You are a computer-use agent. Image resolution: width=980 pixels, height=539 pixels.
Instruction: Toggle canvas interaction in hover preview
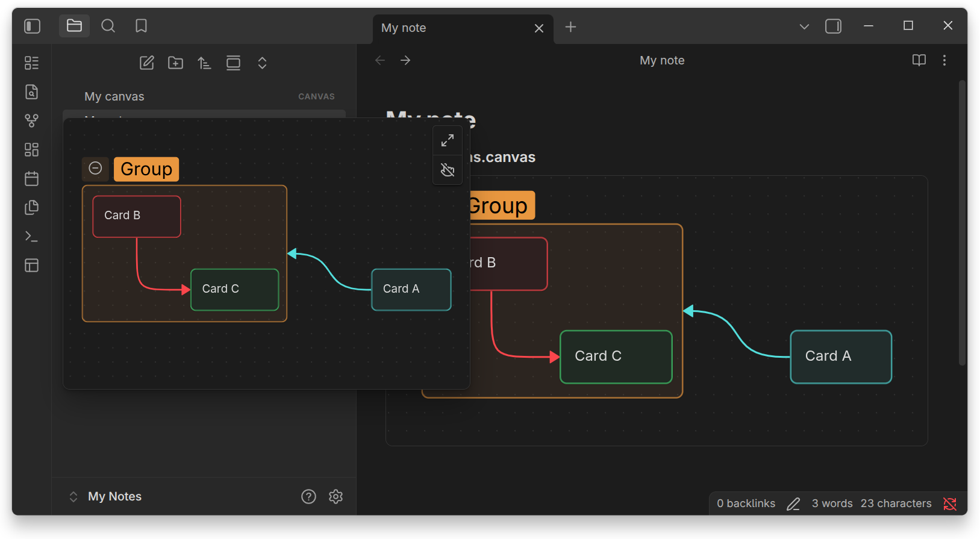[x=448, y=170]
